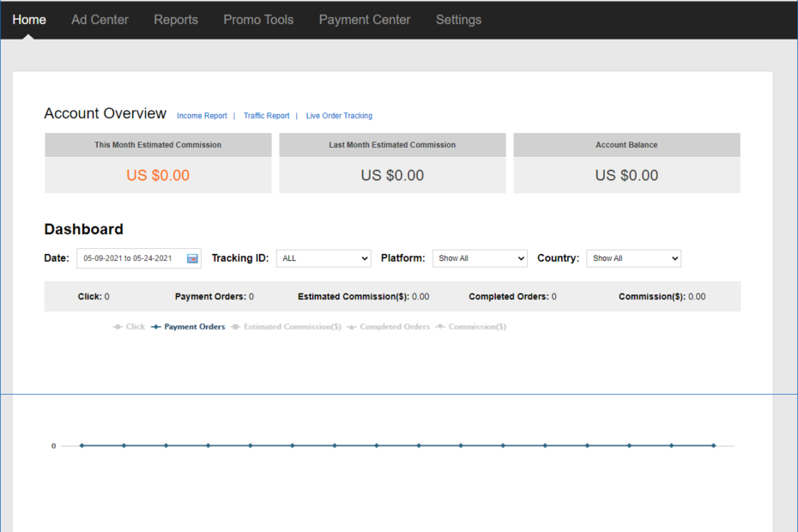
Task: Toggle the Payment Orders series in legend
Action: coord(188,327)
